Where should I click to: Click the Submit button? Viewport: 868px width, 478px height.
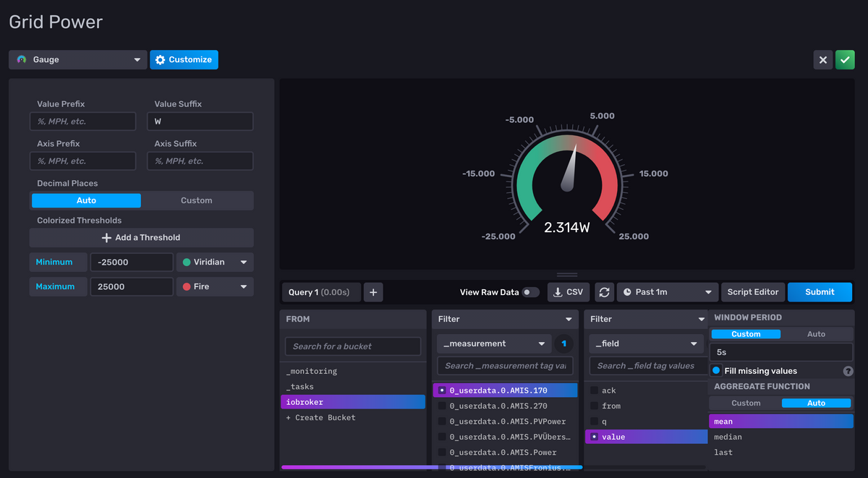click(820, 292)
